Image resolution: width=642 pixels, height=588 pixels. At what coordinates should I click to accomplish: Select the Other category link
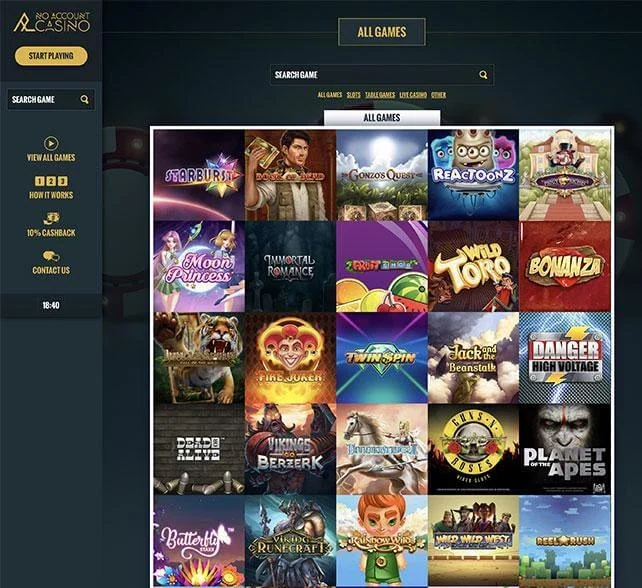[438, 95]
